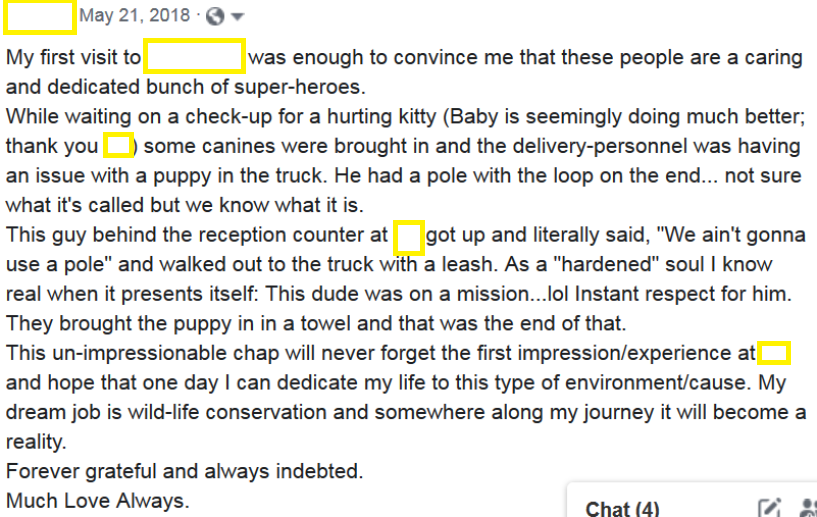Click the highlighted tag after 'impression/experience at'
The height and width of the screenshot is (517, 817).
point(774,353)
